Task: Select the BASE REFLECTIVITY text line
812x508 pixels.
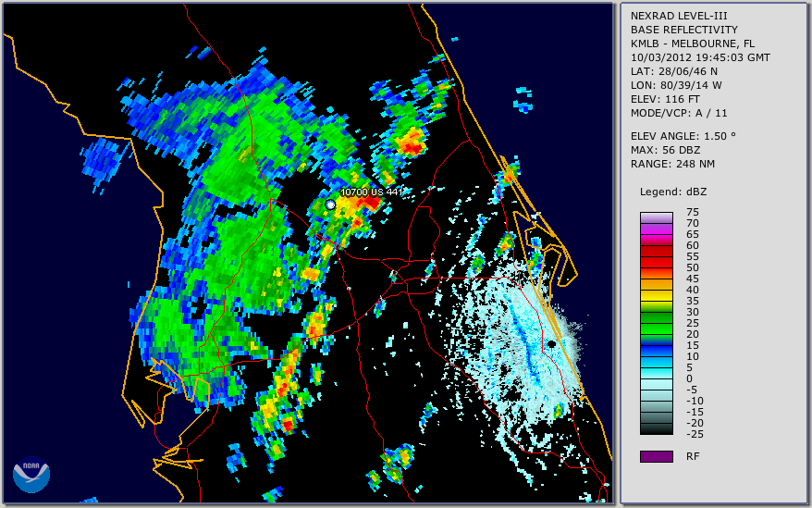Action: [x=683, y=30]
